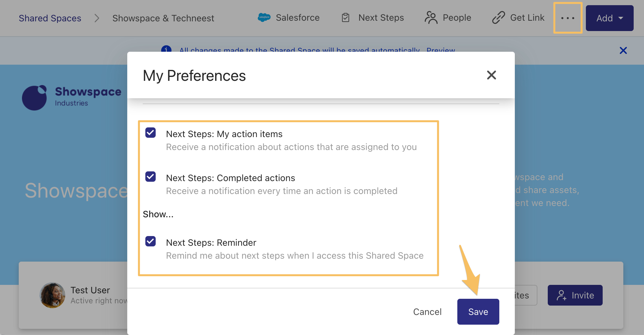This screenshot has width=644, height=335.
Task: Click the 'Next Steps: My action items' label
Action: (x=224, y=134)
